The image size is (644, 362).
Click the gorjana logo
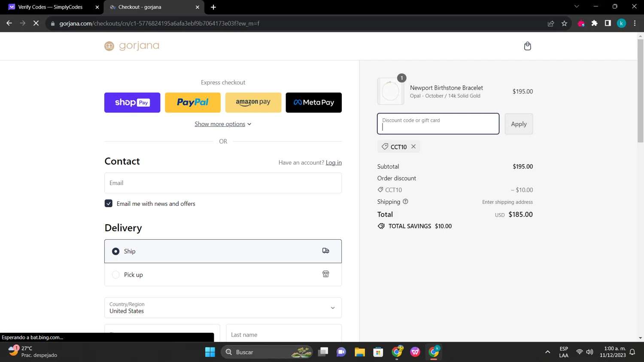[132, 46]
